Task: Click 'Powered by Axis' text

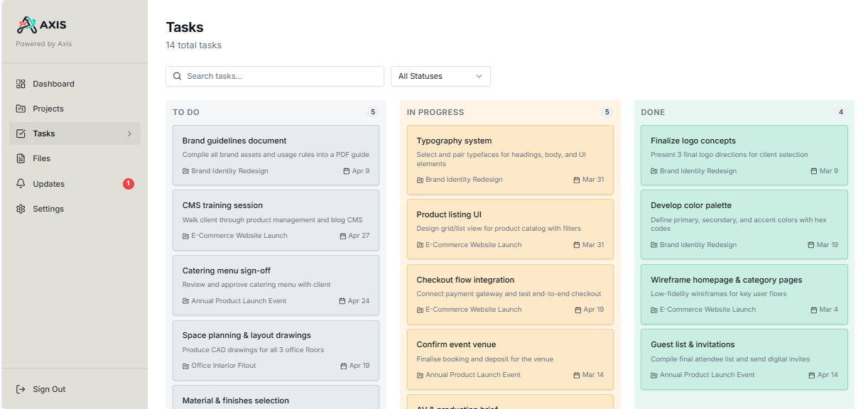Action: pyautogui.click(x=44, y=44)
